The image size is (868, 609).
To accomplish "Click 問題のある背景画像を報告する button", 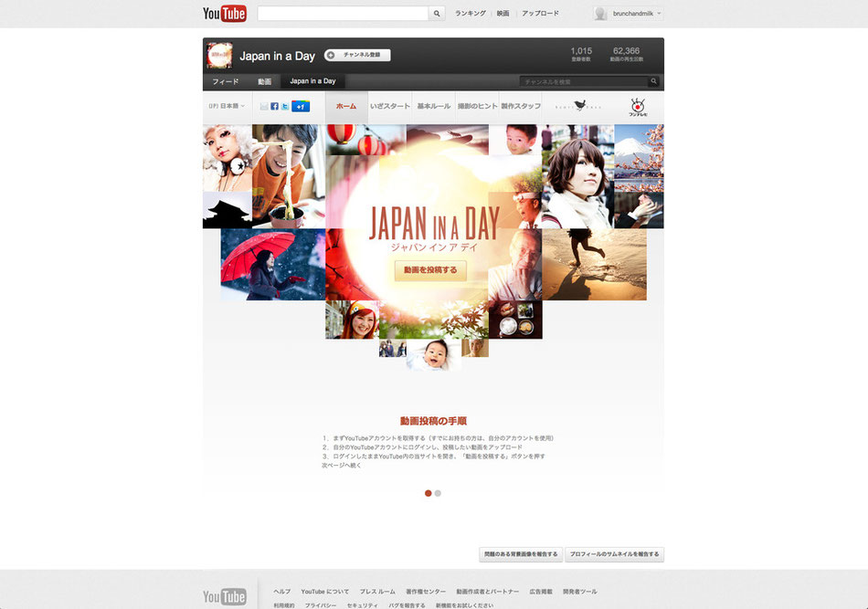I will pos(521,554).
